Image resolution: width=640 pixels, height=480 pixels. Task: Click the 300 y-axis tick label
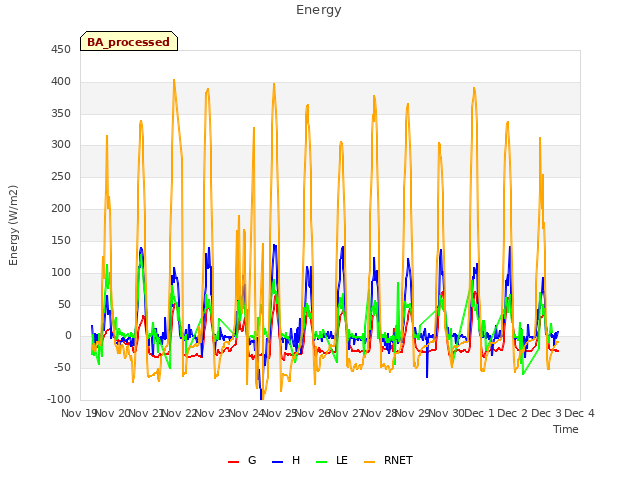click(61, 144)
